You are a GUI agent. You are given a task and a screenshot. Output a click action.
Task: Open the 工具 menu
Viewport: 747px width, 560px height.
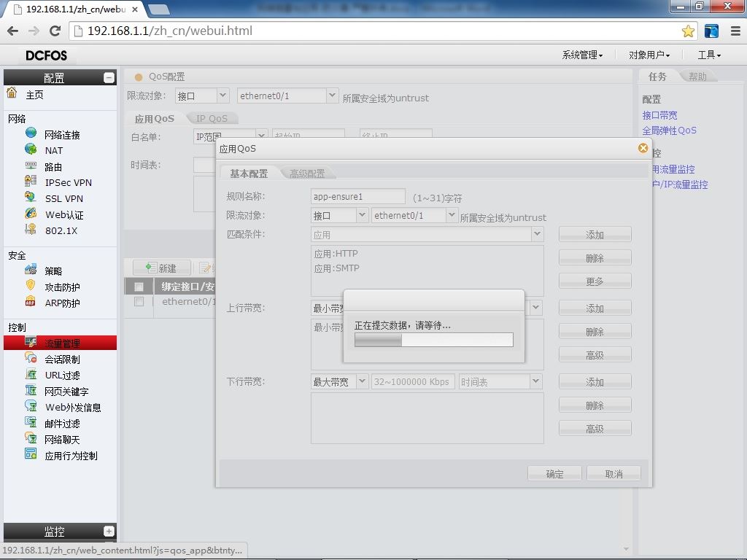coord(709,55)
